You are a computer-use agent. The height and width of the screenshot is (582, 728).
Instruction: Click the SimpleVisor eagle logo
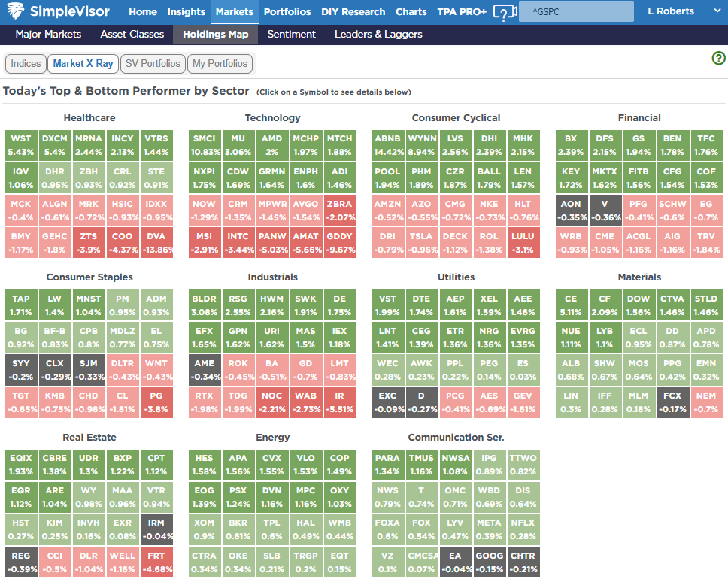(x=14, y=11)
